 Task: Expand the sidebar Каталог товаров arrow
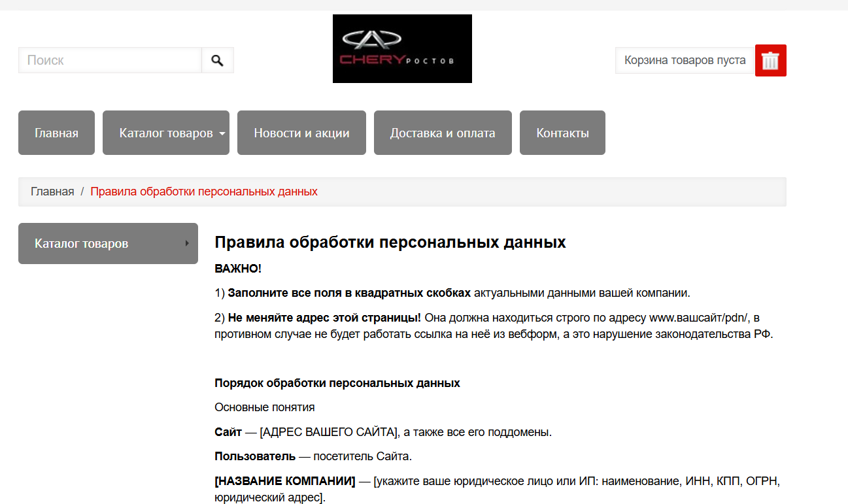(187, 243)
